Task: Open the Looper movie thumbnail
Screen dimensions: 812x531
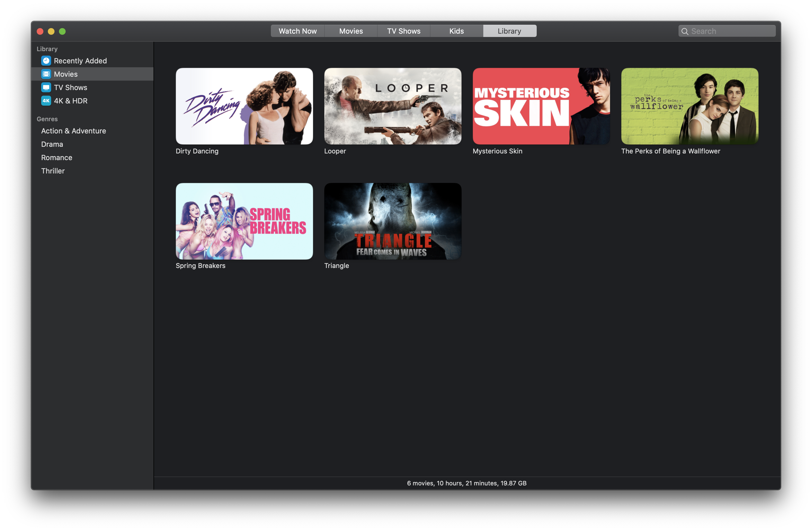Action: click(x=393, y=106)
